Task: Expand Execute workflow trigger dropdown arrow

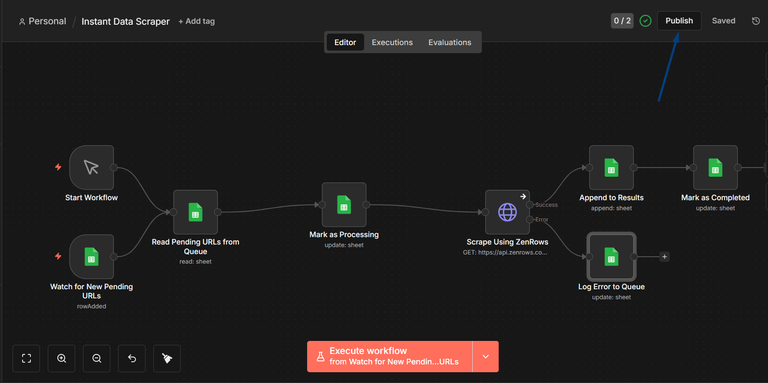Action: click(x=485, y=357)
